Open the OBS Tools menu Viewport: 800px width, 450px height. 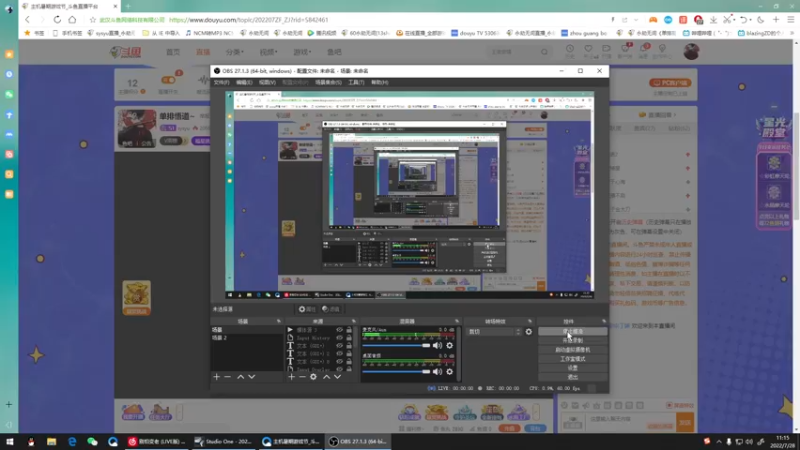(x=356, y=82)
